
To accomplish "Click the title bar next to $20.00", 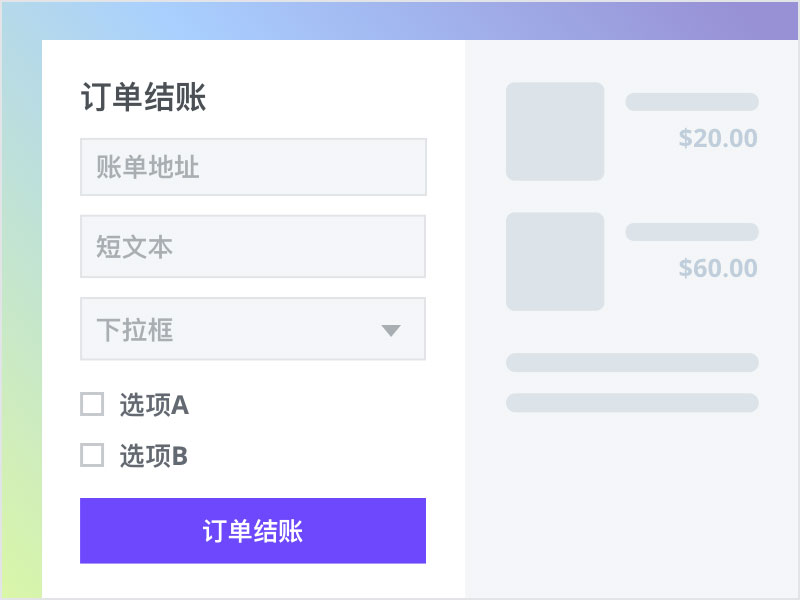I will click(x=692, y=101).
